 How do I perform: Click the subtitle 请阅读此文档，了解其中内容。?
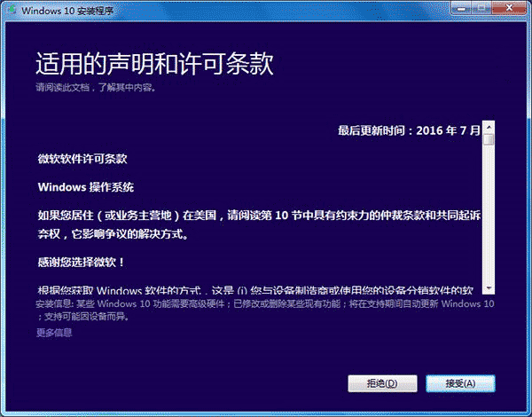pos(96,88)
